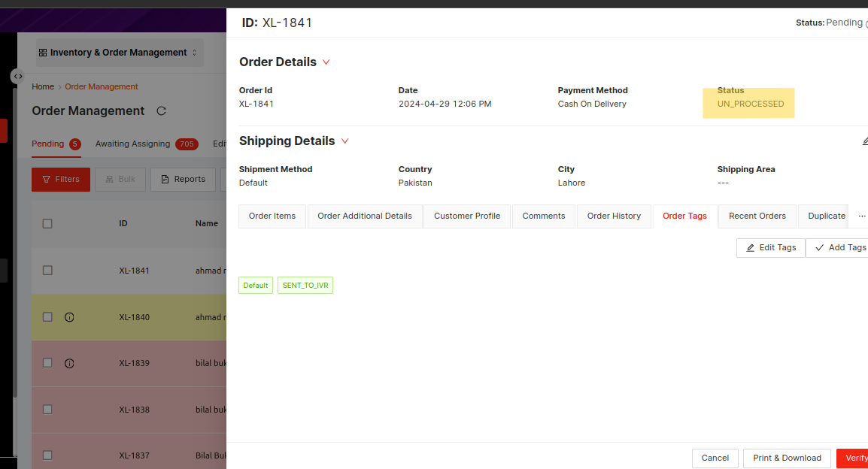The width and height of the screenshot is (868, 469).
Task: Open the Customer Profile tab
Action: pos(466,216)
